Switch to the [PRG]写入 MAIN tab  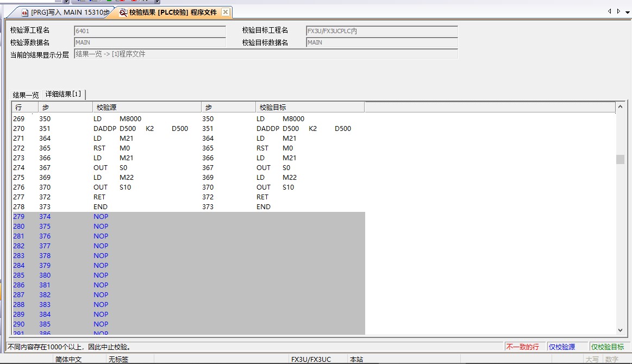coord(70,12)
